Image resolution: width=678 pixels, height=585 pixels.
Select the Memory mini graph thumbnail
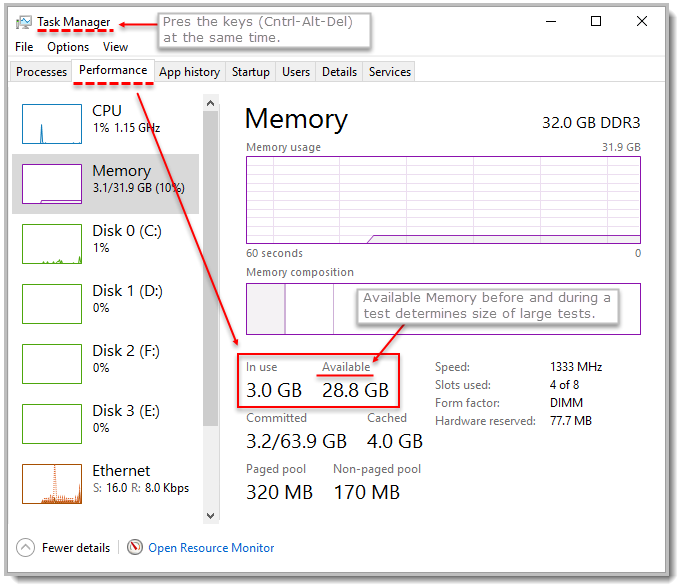point(51,183)
